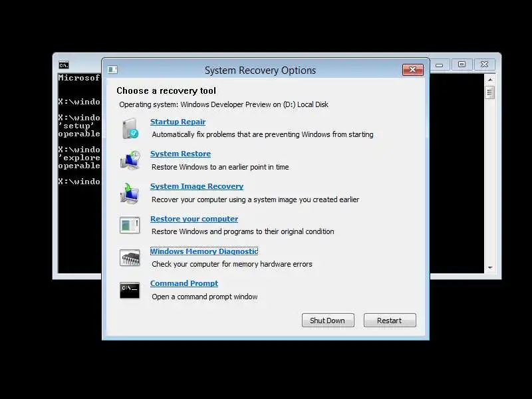532x399 pixels.
Task: Click the Shut Down button
Action: coord(328,321)
